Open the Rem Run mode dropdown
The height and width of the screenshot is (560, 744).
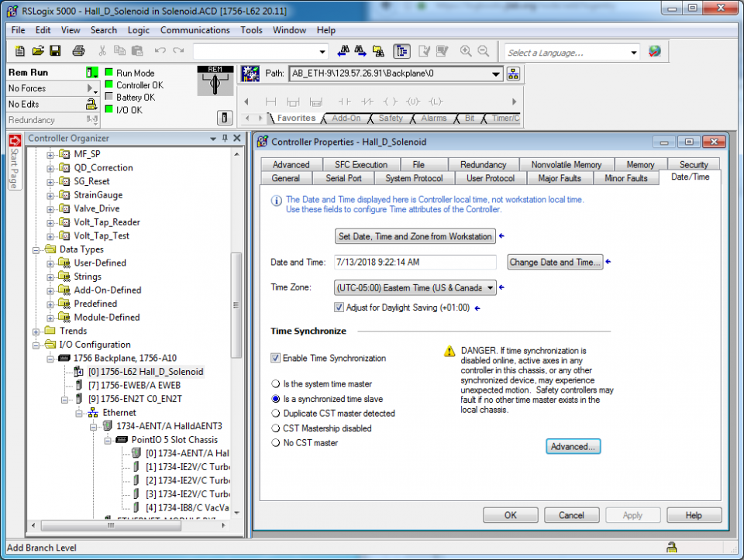click(x=92, y=73)
